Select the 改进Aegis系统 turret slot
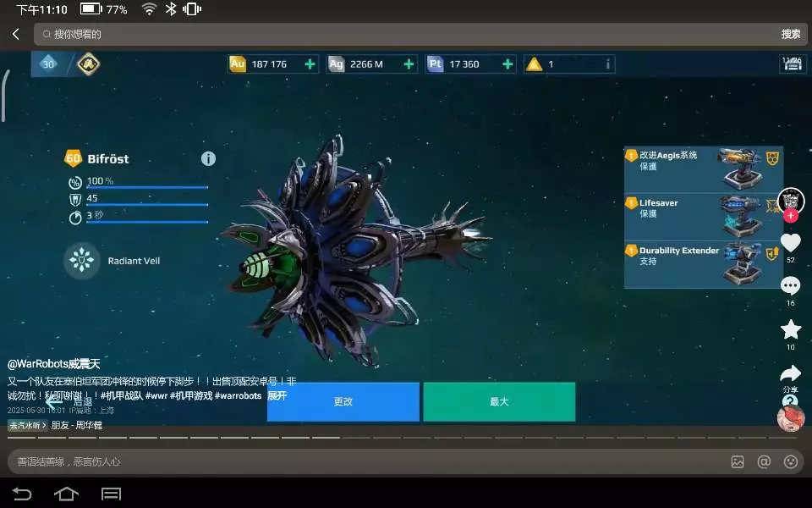Viewport: 812px width, 508px height. (703, 169)
